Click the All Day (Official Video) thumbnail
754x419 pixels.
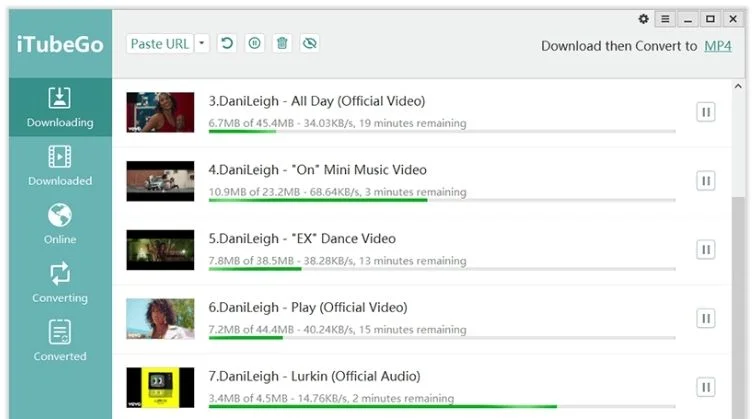pos(161,112)
